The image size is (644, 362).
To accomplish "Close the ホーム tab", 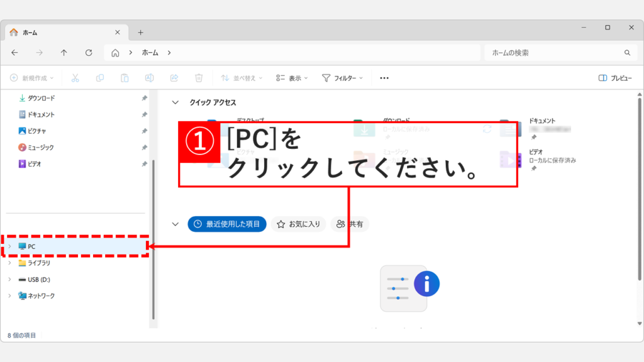I will click(118, 33).
